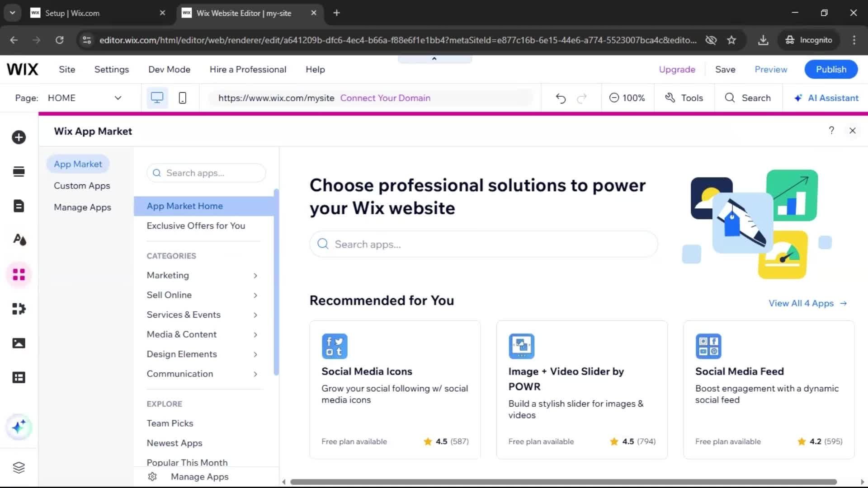Viewport: 868px width, 488px height.
Task: Open the Add Elements plus icon
Action: pyautogui.click(x=19, y=137)
